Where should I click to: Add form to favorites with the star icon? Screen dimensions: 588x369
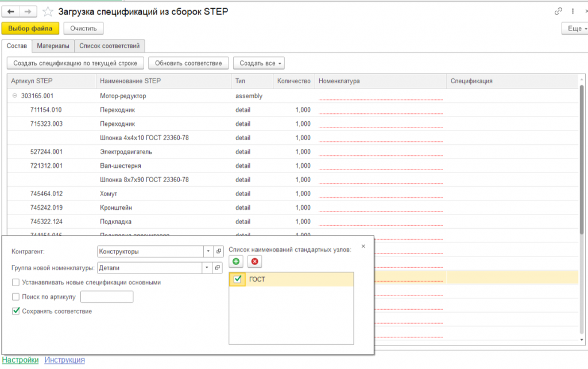coord(48,11)
